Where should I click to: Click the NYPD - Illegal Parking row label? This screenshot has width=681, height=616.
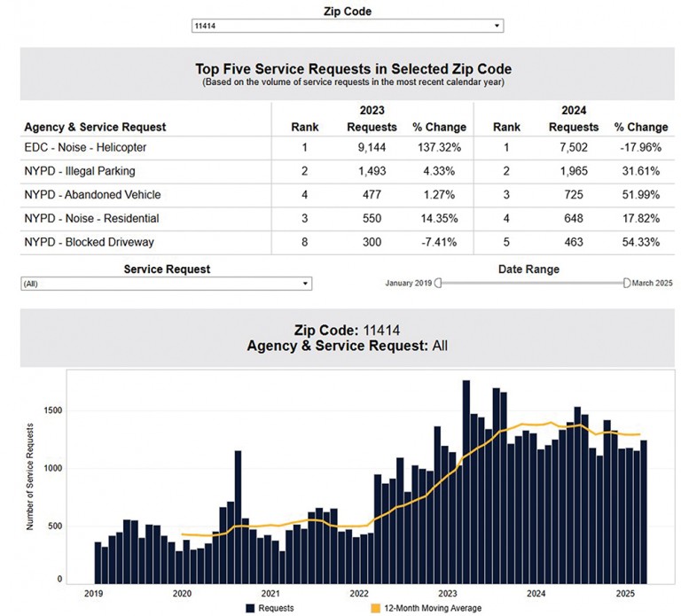click(x=80, y=171)
